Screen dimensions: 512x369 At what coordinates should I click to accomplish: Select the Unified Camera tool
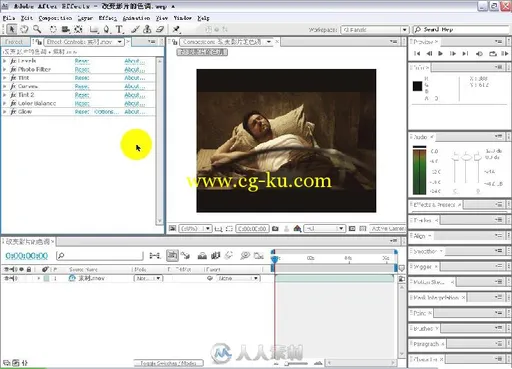pos(66,29)
